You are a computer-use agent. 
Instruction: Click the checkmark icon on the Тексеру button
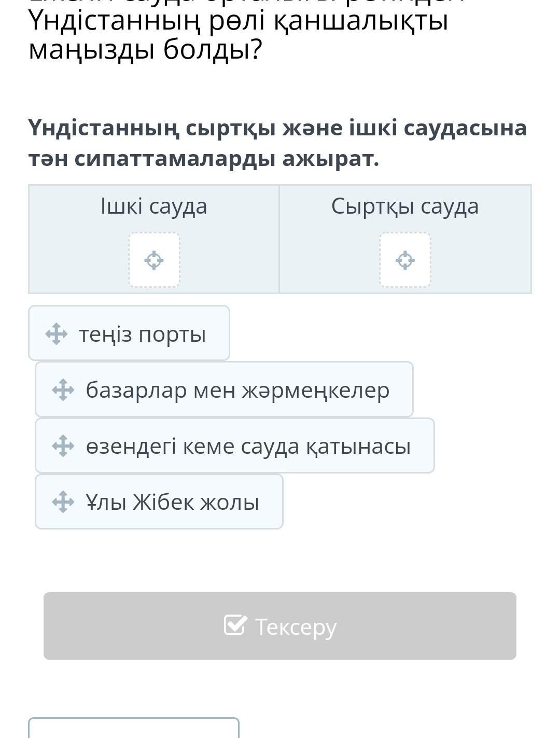pos(235,625)
